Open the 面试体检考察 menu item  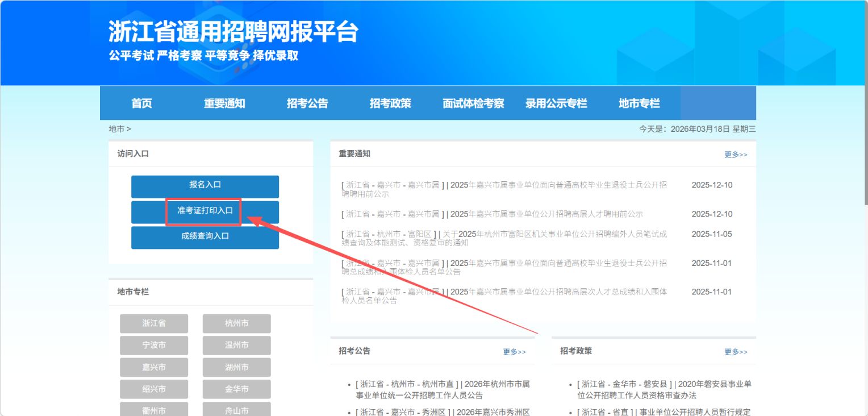point(473,103)
